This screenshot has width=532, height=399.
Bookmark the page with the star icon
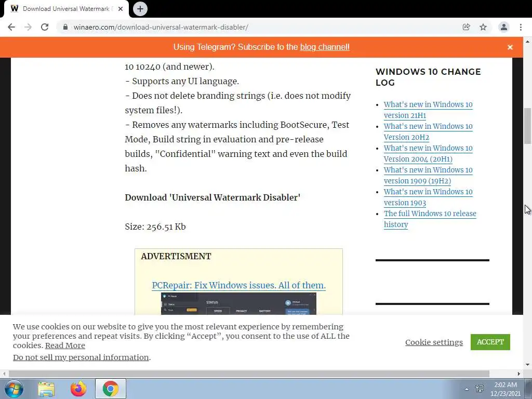coord(483,27)
